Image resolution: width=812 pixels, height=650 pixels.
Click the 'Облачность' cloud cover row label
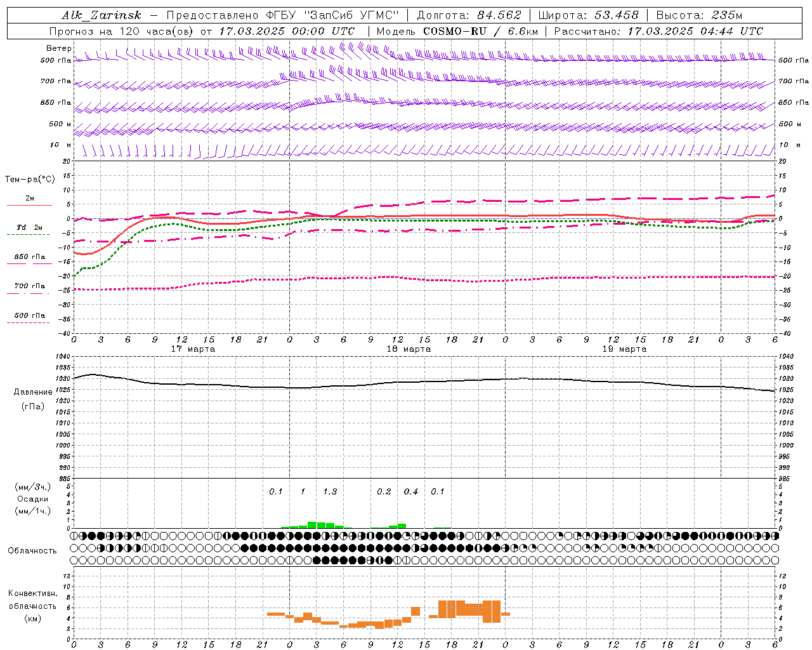(32, 550)
